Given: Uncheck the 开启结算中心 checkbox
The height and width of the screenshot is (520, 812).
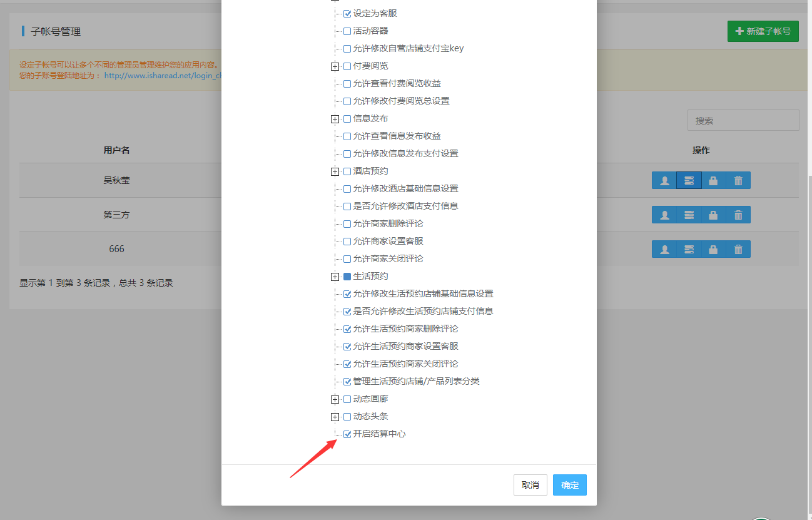Looking at the screenshot, I should tap(347, 434).
